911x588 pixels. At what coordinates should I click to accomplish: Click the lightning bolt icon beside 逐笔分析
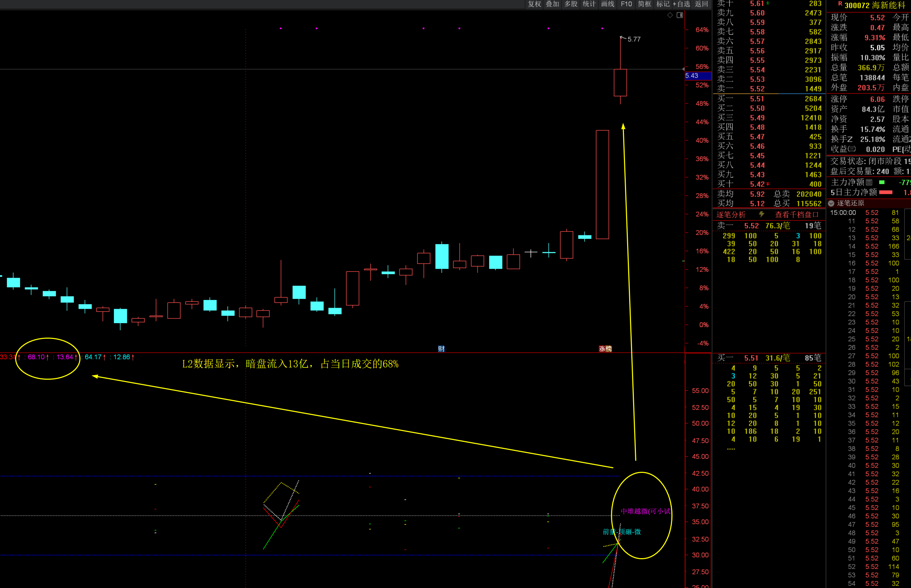(x=761, y=214)
